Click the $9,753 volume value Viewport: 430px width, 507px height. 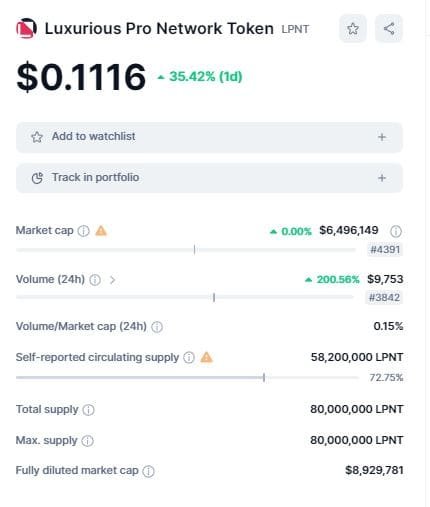[x=385, y=279]
